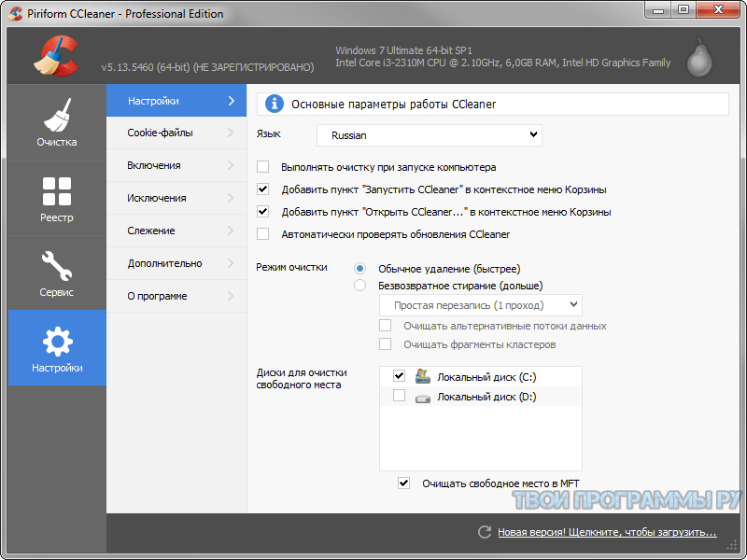Minimize the CCleaner window
747x560 pixels.
tap(658, 10)
